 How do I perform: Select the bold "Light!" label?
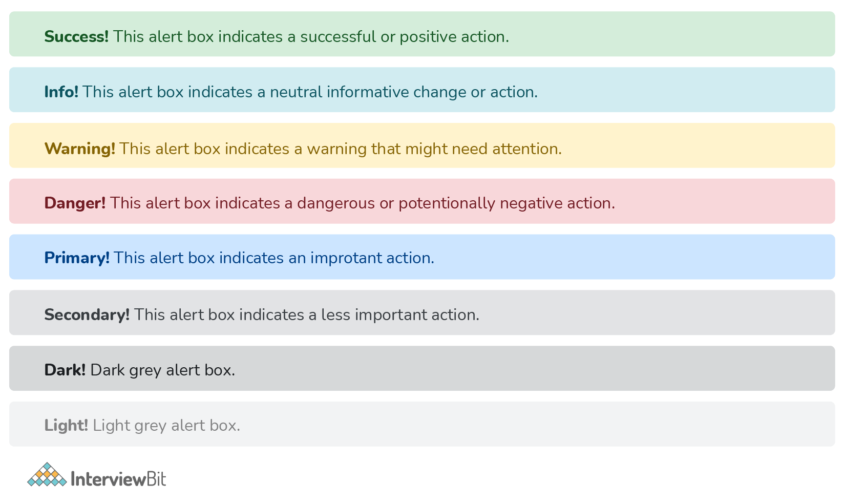point(66,425)
